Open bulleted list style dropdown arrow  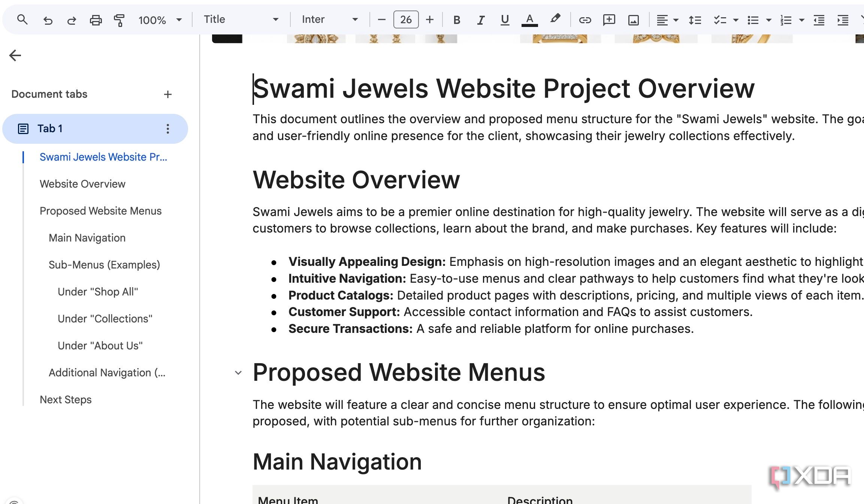coord(768,20)
